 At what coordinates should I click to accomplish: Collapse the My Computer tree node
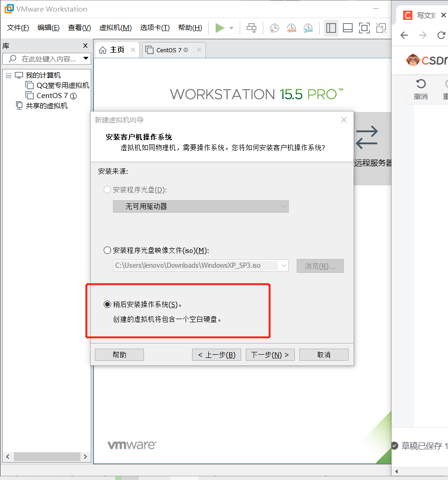coord(9,75)
